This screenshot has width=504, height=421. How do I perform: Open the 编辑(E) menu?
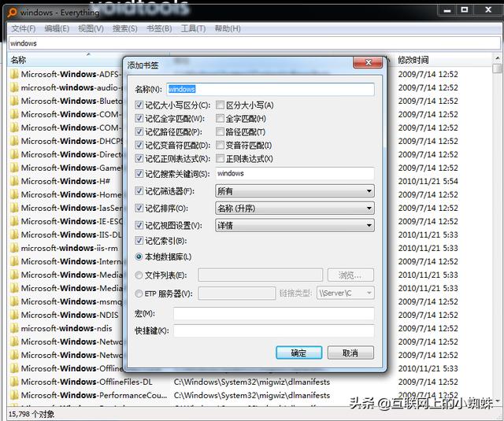pos(57,29)
